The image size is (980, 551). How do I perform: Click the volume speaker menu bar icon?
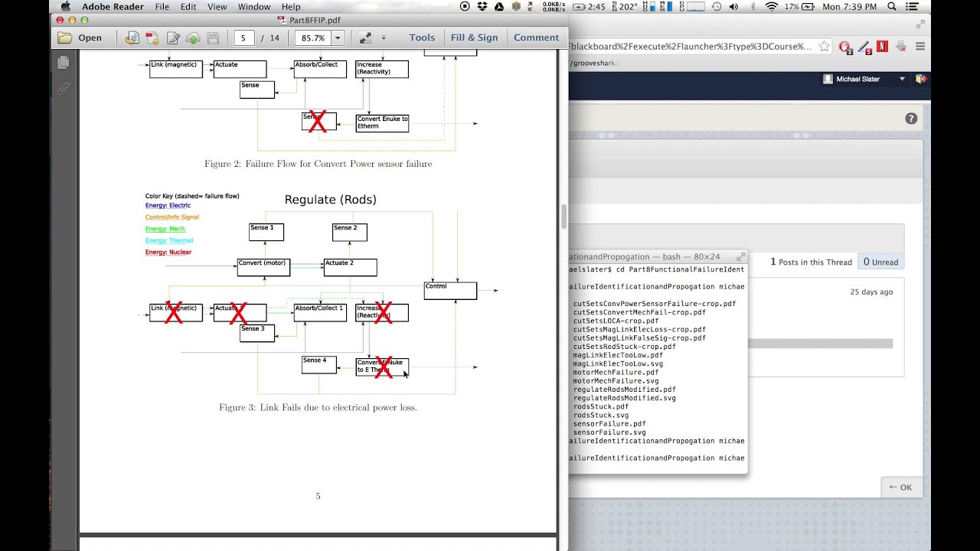tap(734, 7)
